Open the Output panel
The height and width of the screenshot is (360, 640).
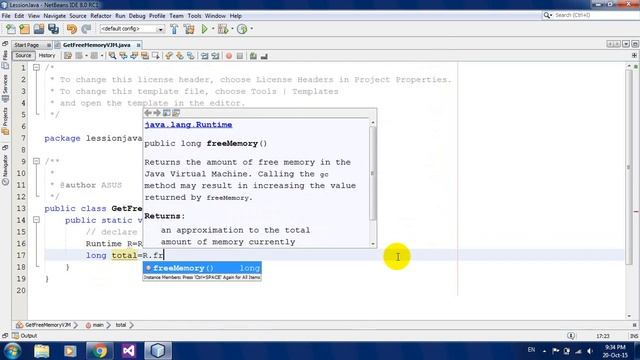coord(25,336)
